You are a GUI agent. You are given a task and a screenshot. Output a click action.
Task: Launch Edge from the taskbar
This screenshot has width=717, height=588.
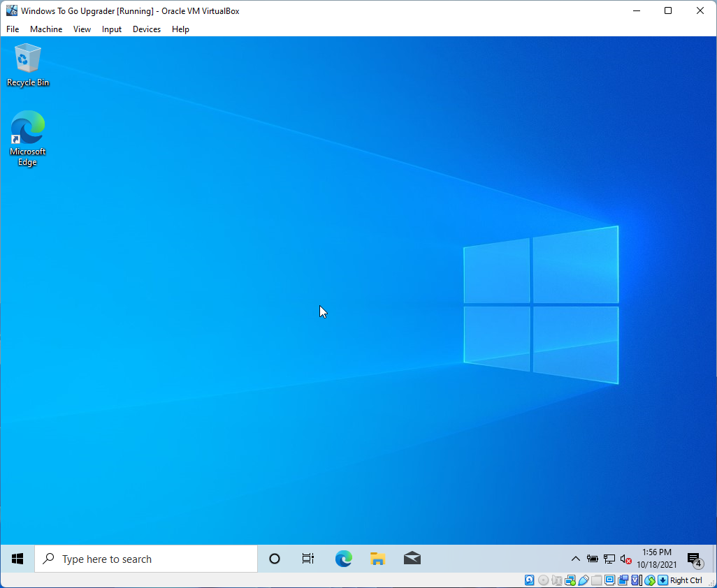[x=343, y=559]
